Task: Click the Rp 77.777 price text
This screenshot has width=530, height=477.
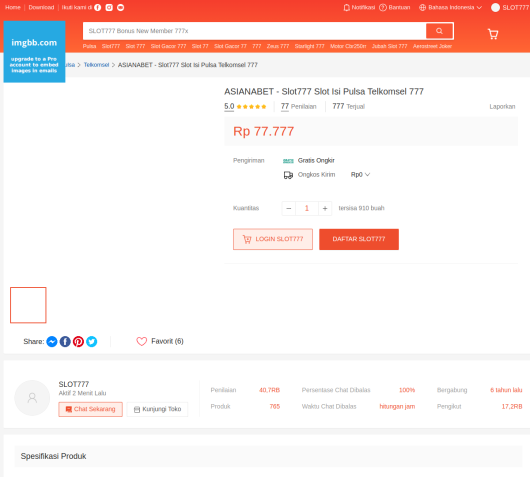Action: click(263, 131)
